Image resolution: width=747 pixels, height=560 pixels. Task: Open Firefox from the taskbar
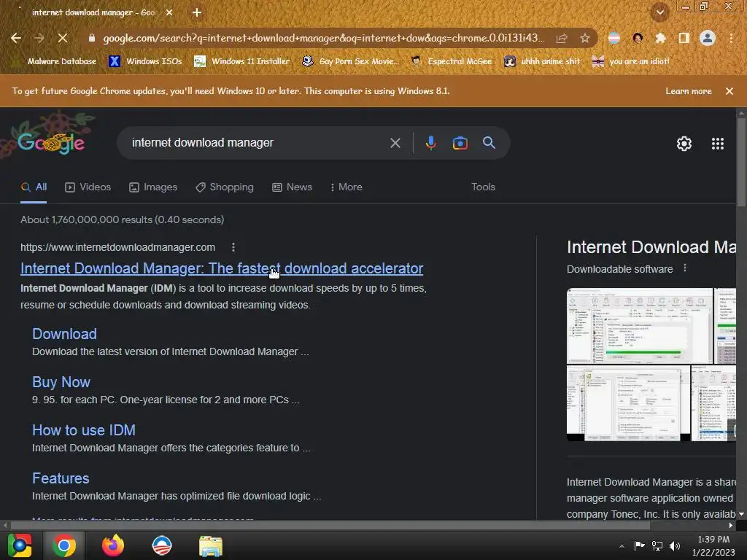pyautogui.click(x=113, y=545)
